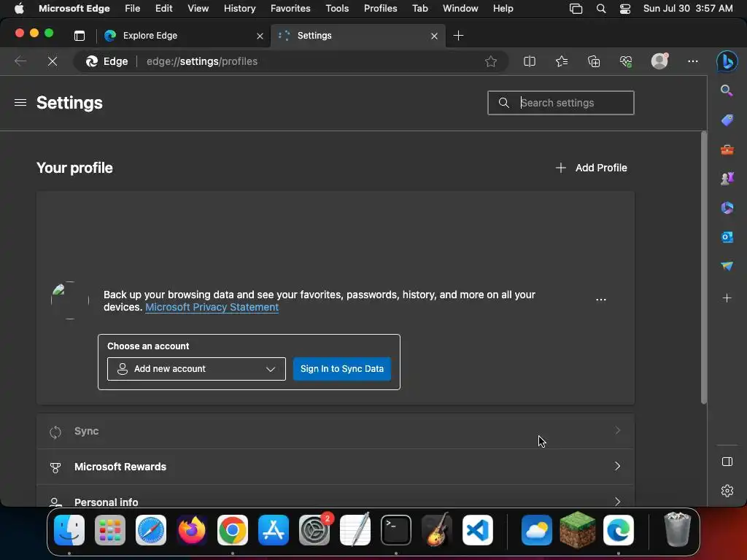747x560 pixels.
Task: Open the Shopping tag sidebar icon
Action: 727,120
